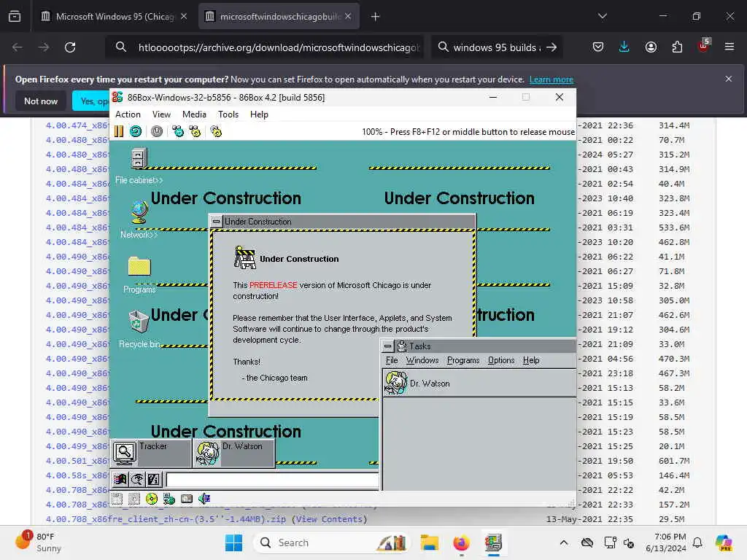Open the Tools menu in 86Box
The image size is (747, 560).
click(228, 114)
